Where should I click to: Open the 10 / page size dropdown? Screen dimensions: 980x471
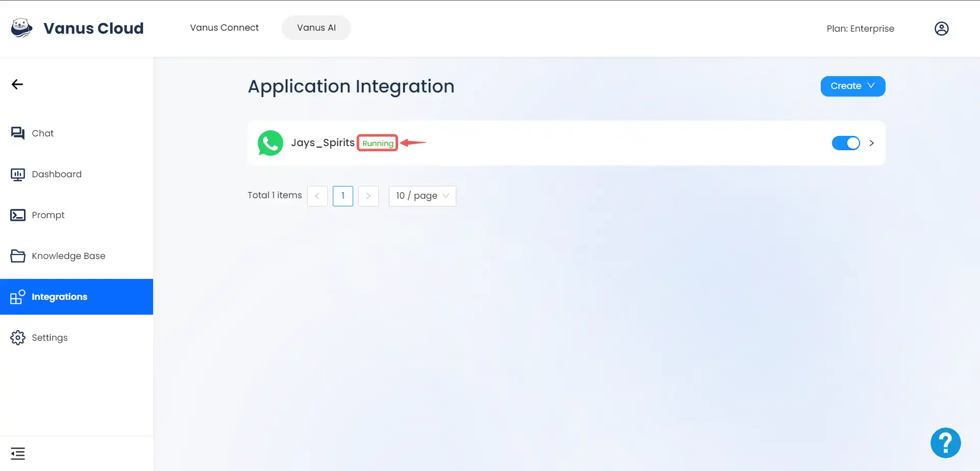(x=423, y=196)
